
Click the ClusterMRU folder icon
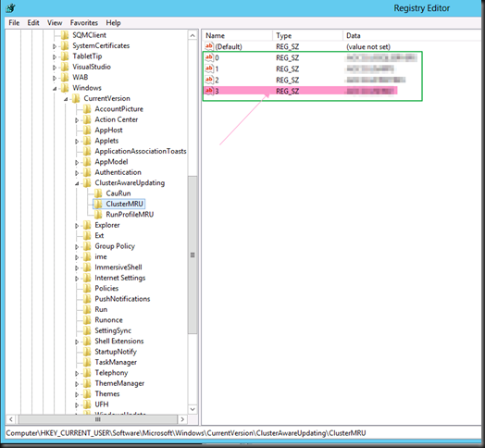click(x=98, y=204)
